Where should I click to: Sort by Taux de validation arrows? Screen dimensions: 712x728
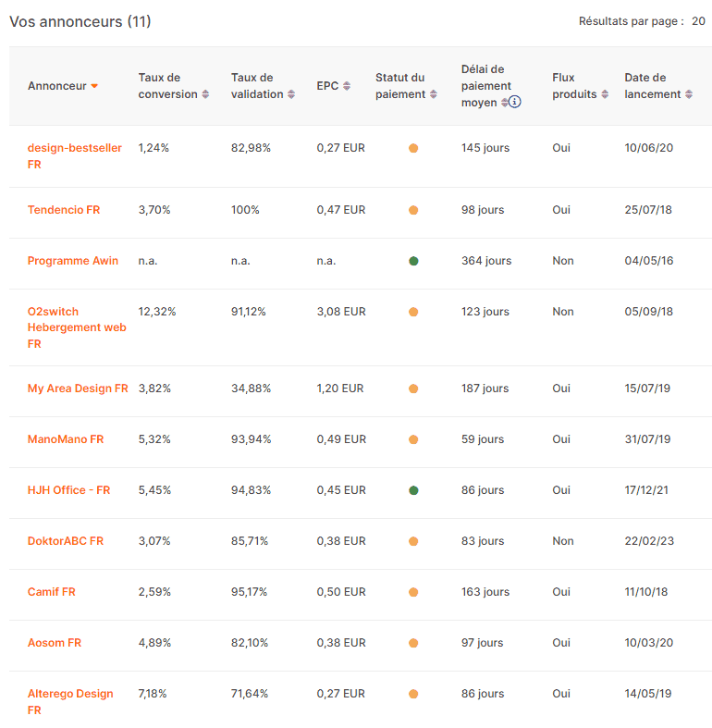pos(292,94)
